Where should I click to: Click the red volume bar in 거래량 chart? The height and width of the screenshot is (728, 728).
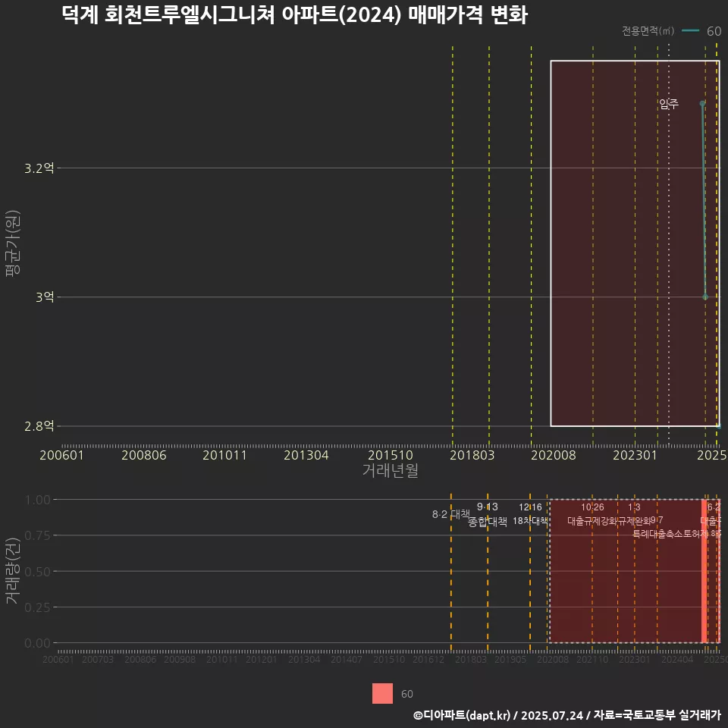pyautogui.click(x=704, y=571)
